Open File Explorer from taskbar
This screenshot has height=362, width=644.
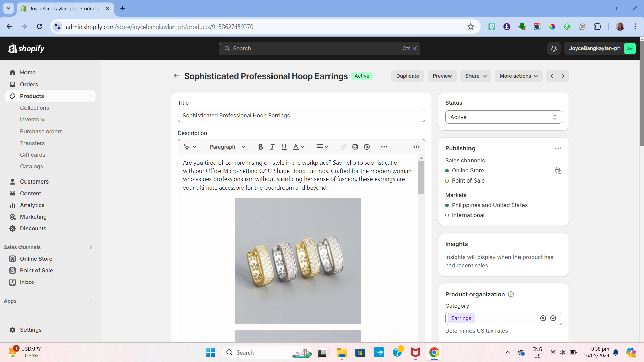(342, 353)
